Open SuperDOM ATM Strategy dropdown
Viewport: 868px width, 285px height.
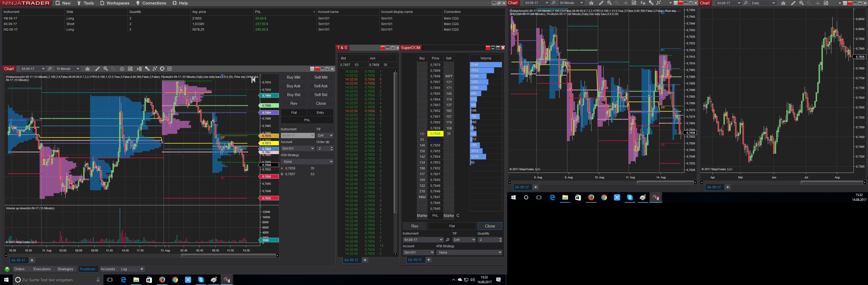click(x=469, y=252)
